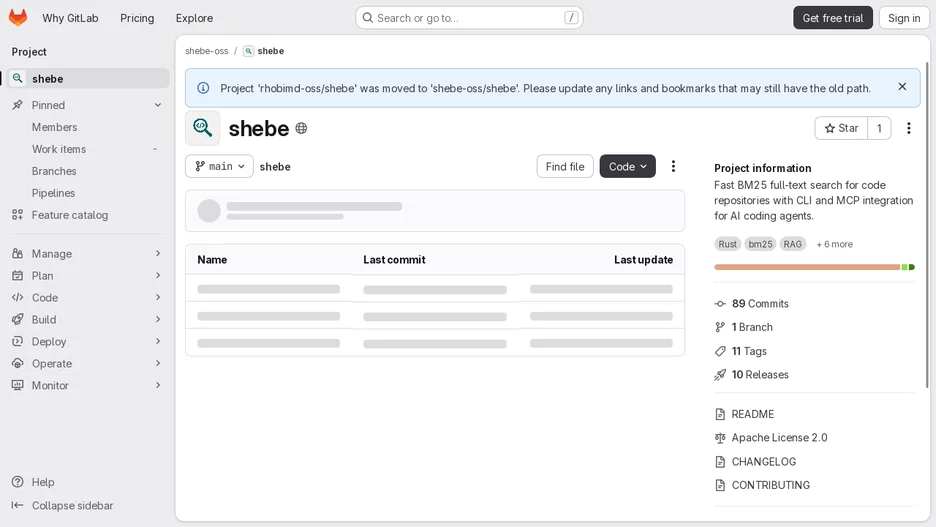Viewport: 936px width, 527px height.
Task: Open the Code dropdown button
Action: pos(627,167)
